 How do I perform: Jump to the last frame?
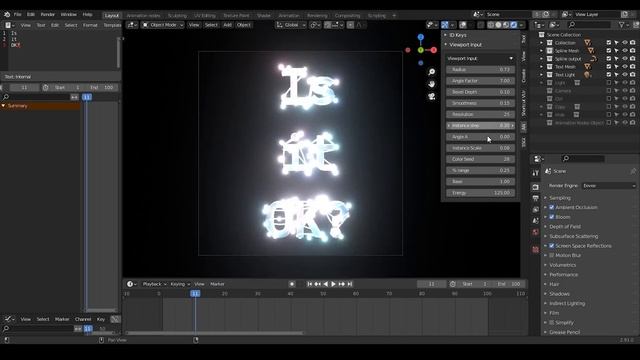point(350,284)
